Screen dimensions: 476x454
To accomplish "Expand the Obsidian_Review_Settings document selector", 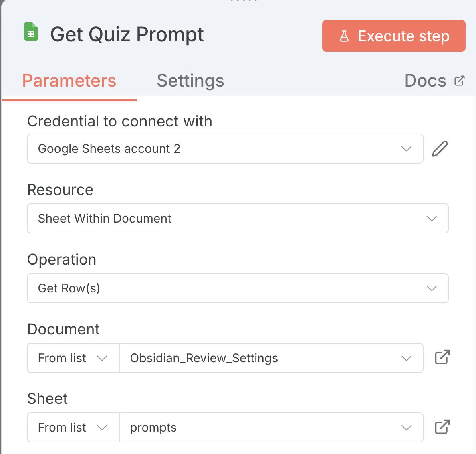I will pyautogui.click(x=271, y=358).
